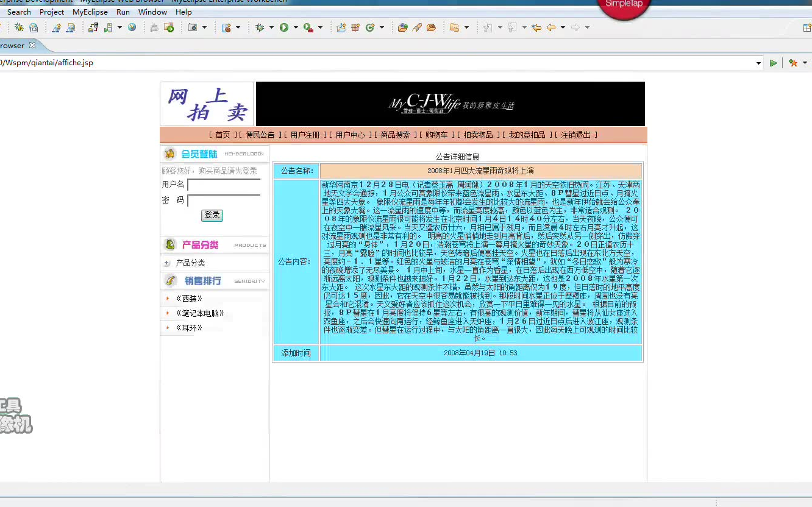Click the MyC-J-Wlife banner image
The image size is (812, 507).
[451, 104]
